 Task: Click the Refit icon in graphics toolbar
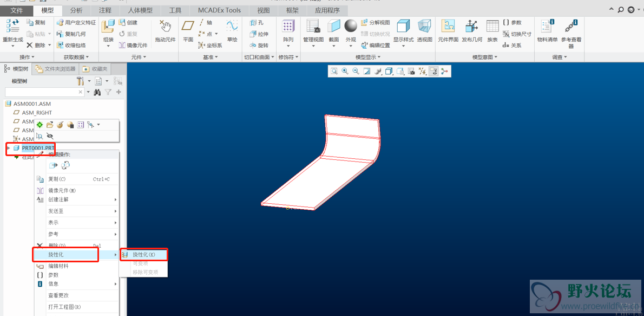coord(334,71)
